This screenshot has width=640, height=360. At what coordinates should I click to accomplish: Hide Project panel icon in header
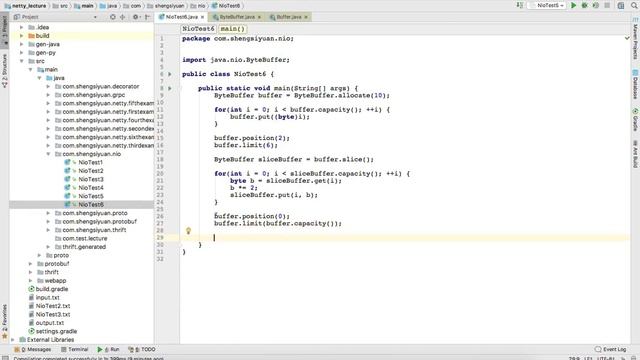(x=147, y=17)
